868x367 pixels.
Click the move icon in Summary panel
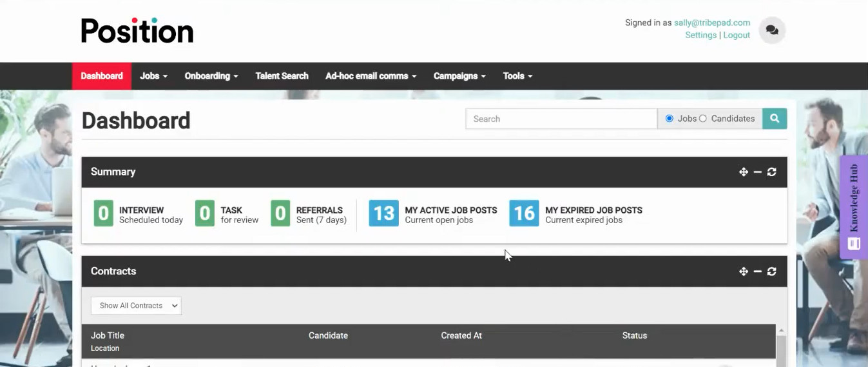(x=744, y=172)
